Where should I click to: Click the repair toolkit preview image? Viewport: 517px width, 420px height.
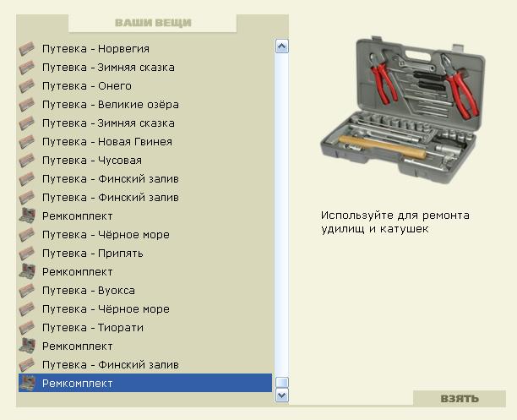click(x=403, y=101)
